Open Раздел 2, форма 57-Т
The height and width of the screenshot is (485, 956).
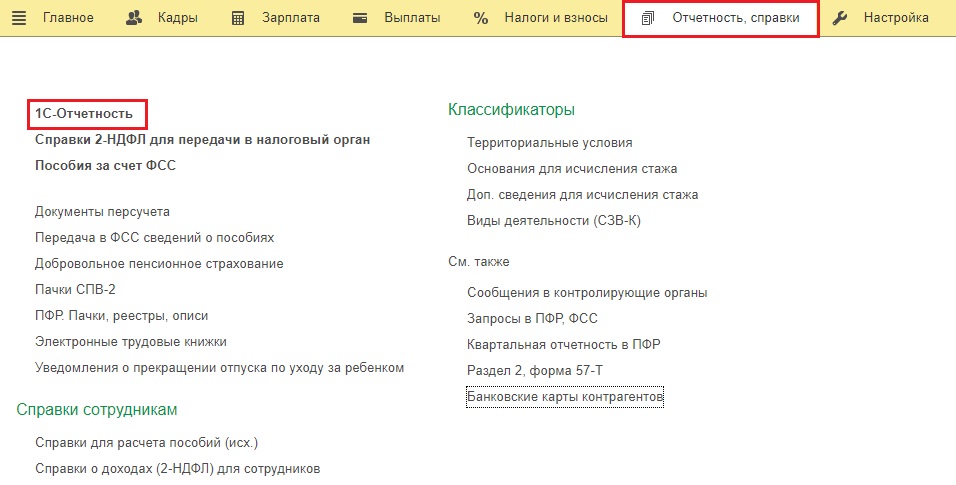(x=535, y=370)
